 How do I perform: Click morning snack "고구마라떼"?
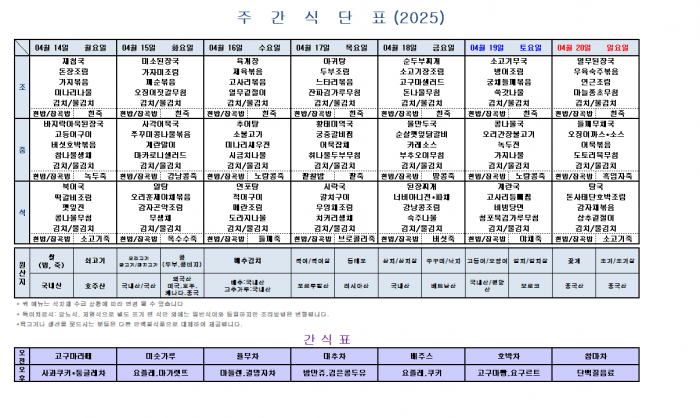pyautogui.click(x=73, y=356)
